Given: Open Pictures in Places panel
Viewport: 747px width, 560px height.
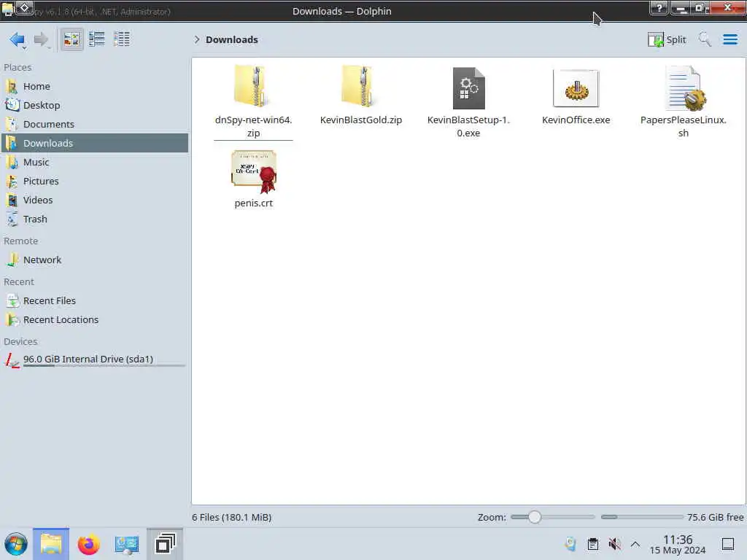Looking at the screenshot, I should (x=95, y=182).
